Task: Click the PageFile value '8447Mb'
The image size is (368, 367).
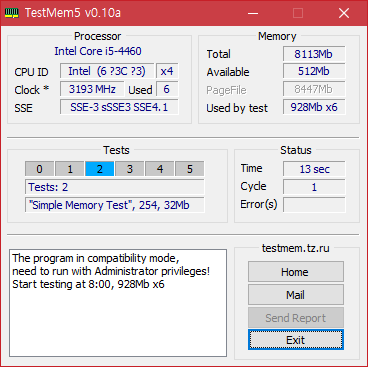Action: [x=314, y=89]
